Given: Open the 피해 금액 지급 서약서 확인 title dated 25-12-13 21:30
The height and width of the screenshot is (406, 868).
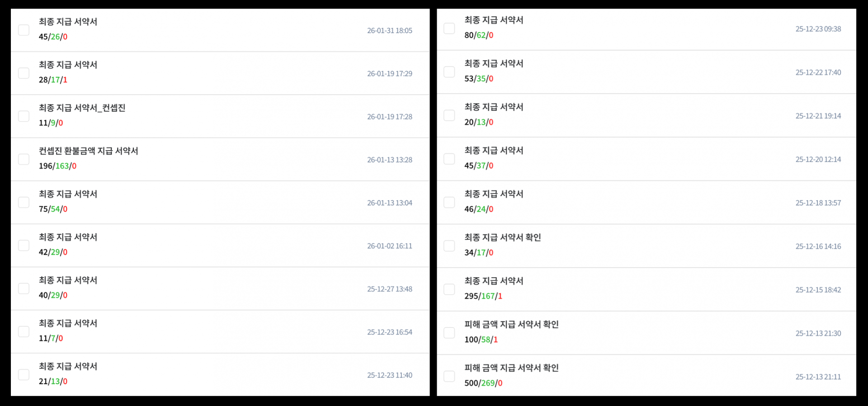Looking at the screenshot, I should click(511, 325).
